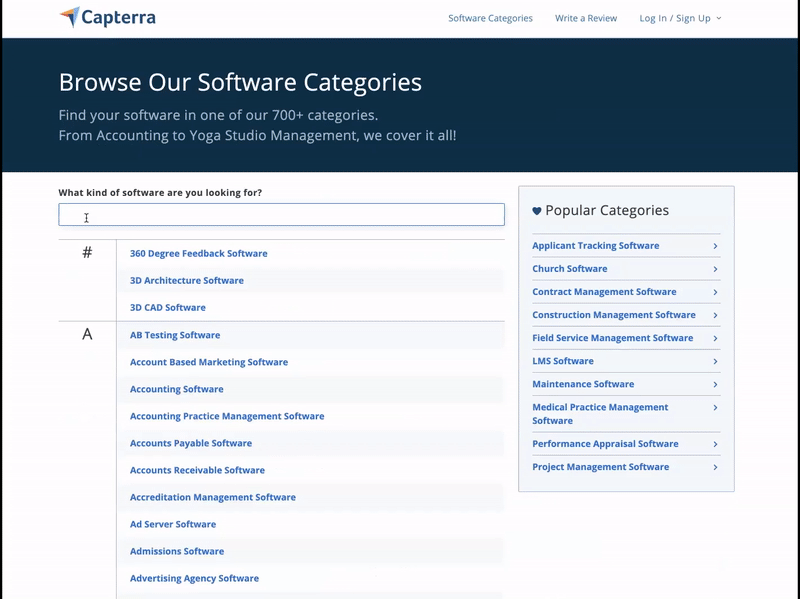
Task: Open Medical Practice Management Software category
Action: coord(600,414)
